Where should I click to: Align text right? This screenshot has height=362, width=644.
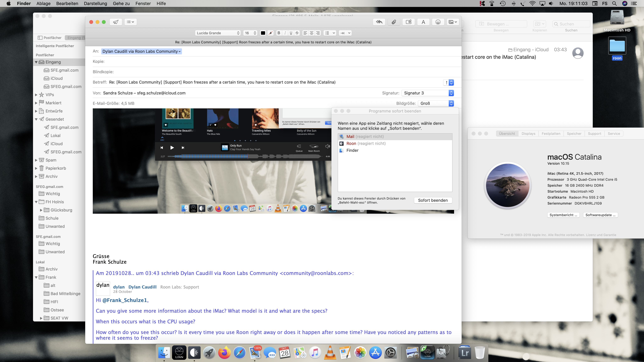pos(318,33)
